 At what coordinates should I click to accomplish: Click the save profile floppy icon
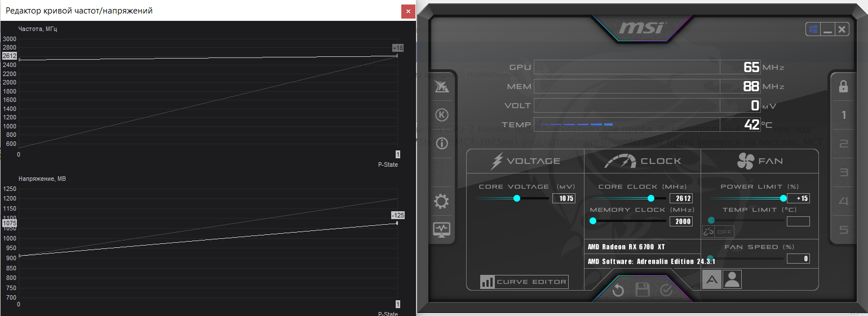[643, 290]
